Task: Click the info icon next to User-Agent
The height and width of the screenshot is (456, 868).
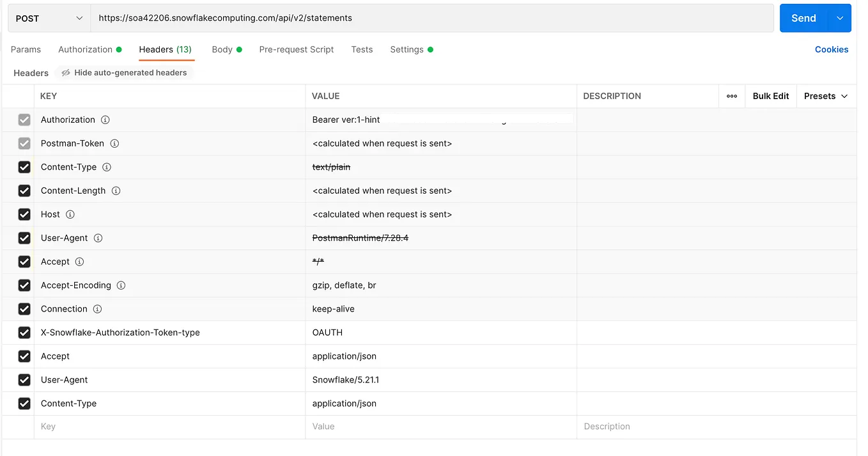Action: point(98,238)
